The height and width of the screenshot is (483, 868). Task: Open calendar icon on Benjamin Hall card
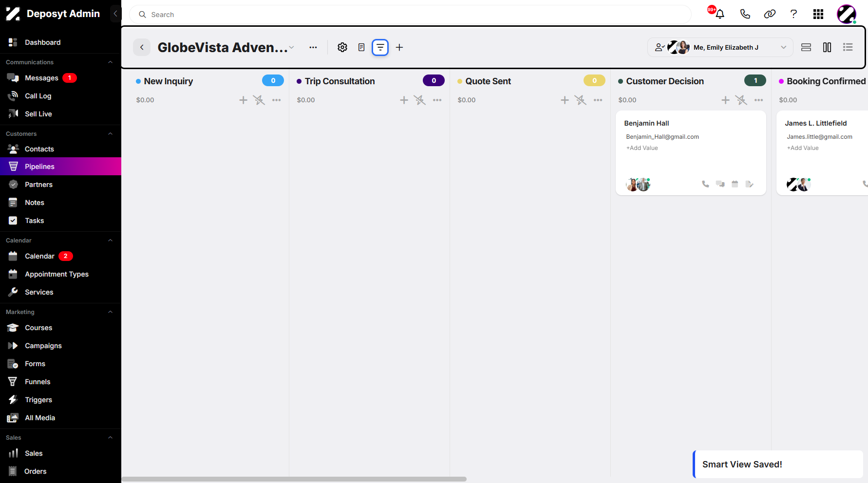(x=735, y=184)
